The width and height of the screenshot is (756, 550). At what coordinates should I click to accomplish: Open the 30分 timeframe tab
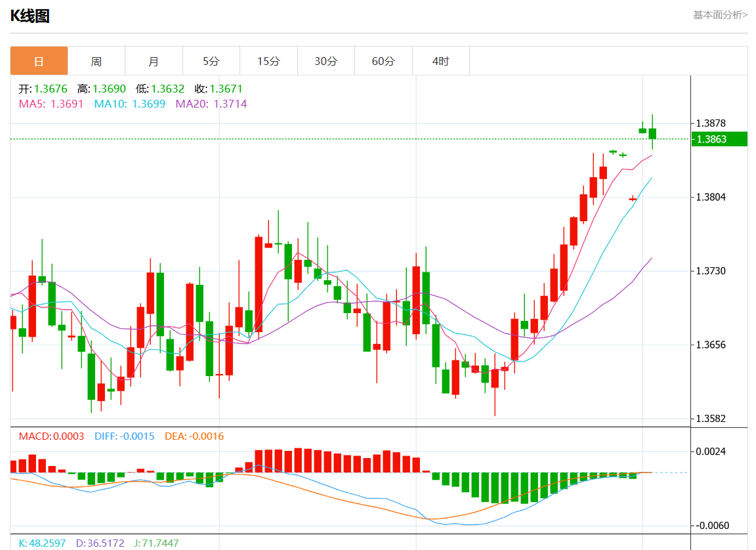click(x=326, y=61)
